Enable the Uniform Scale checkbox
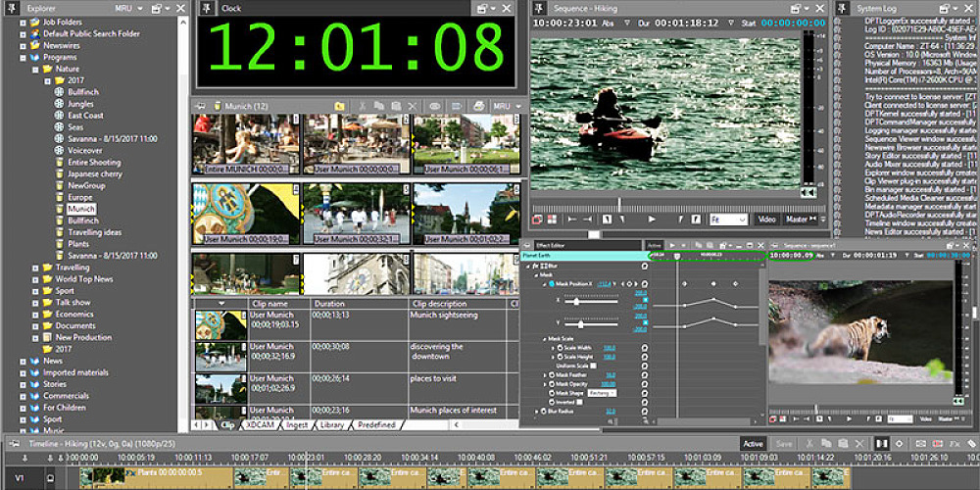The width and height of the screenshot is (980, 490). [593, 366]
